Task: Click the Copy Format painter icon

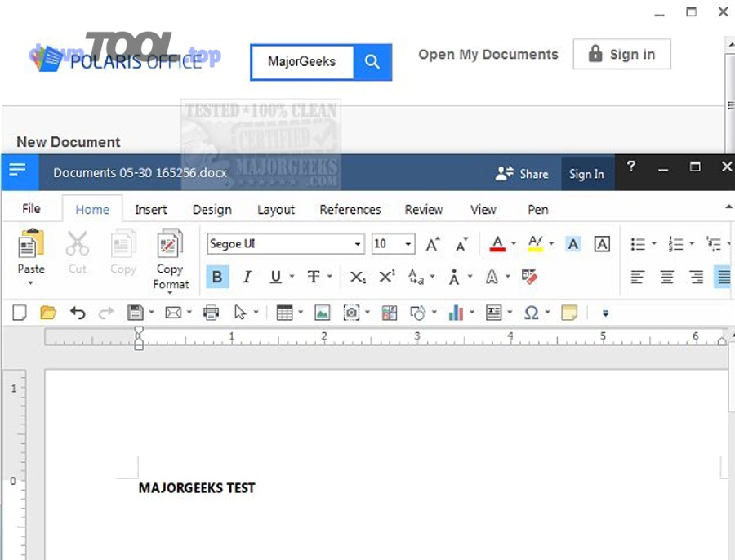Action: click(170, 245)
